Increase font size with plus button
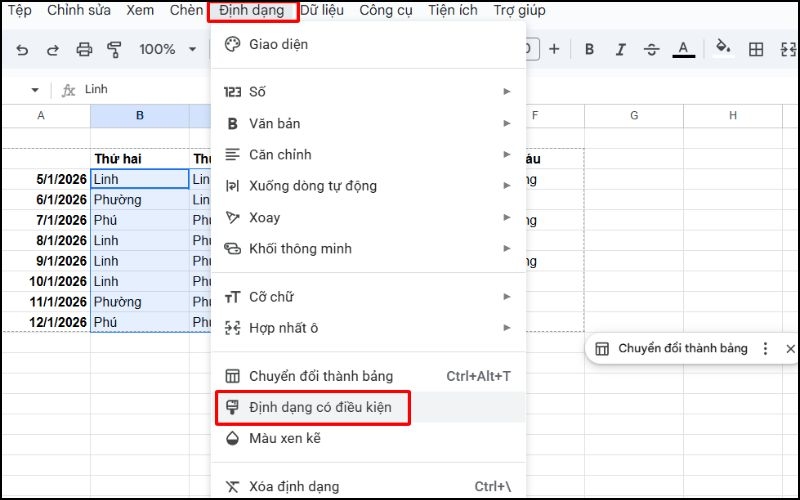 point(554,49)
